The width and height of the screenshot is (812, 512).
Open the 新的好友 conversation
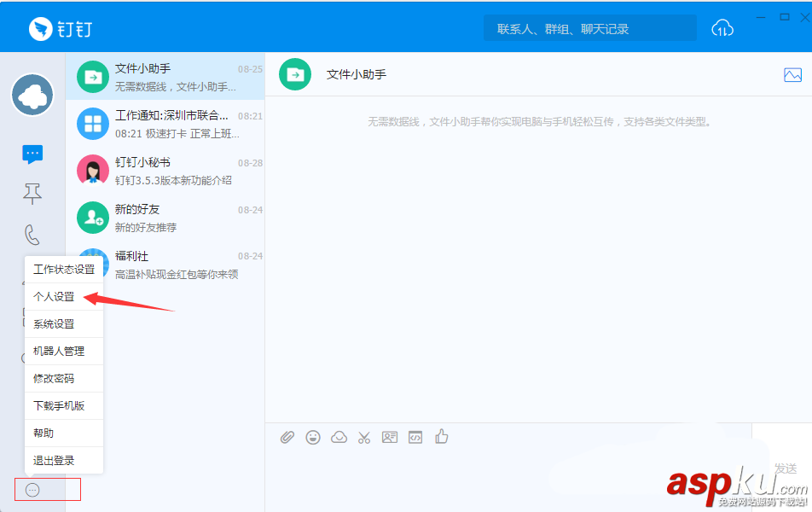coord(165,218)
